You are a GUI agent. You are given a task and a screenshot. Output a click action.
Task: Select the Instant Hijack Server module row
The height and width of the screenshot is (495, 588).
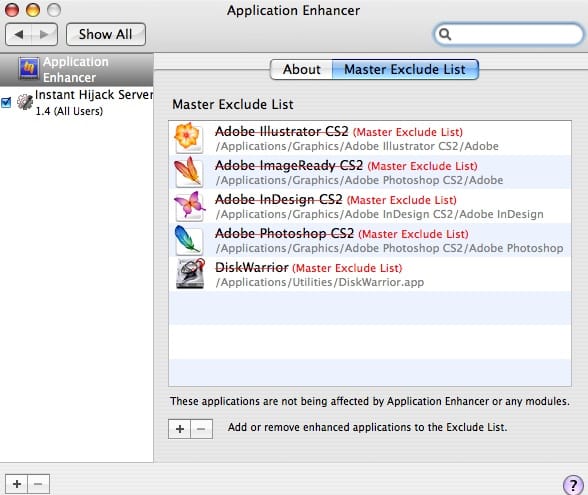[x=76, y=102]
